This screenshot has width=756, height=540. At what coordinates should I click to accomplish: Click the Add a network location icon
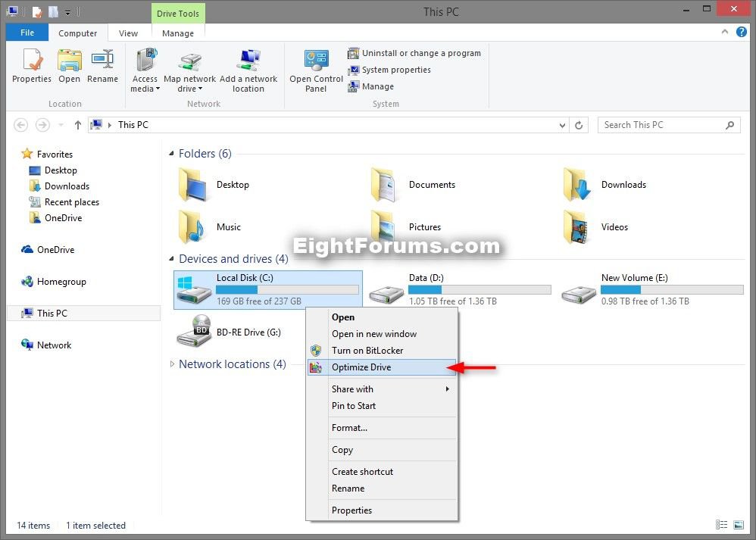(x=249, y=68)
